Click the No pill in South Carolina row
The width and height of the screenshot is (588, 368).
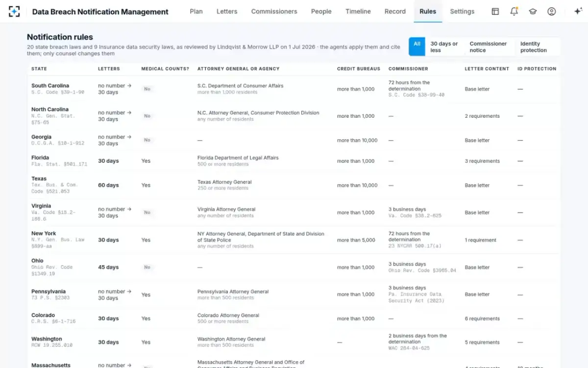tap(147, 89)
